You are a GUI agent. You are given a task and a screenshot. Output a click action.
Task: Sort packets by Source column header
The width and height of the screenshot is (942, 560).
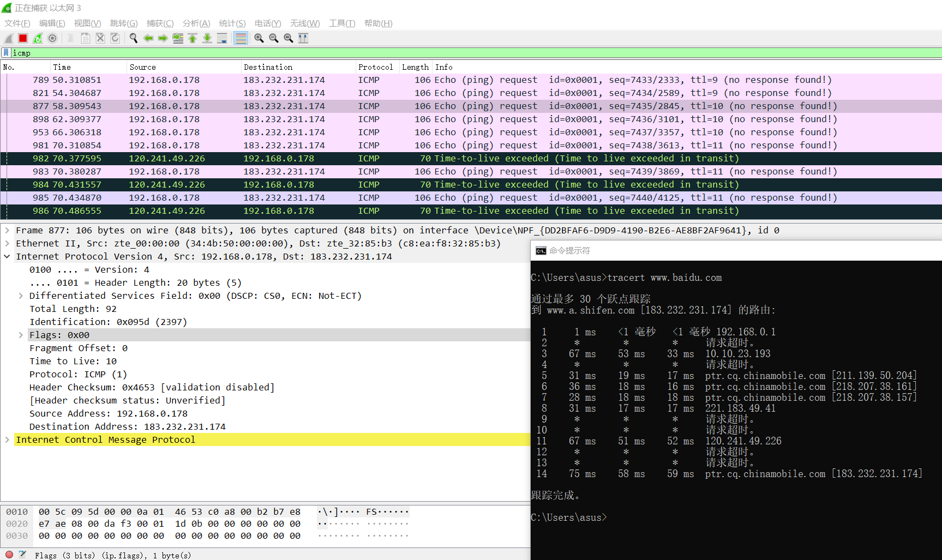click(x=184, y=67)
